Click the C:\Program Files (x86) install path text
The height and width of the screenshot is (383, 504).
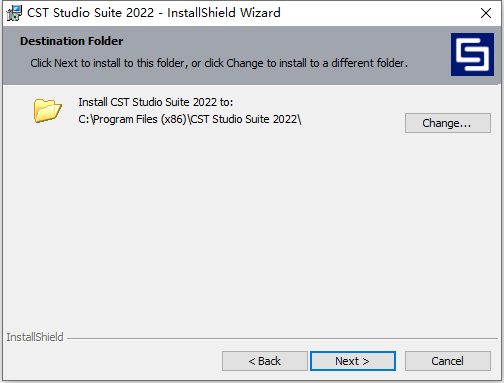pos(190,119)
